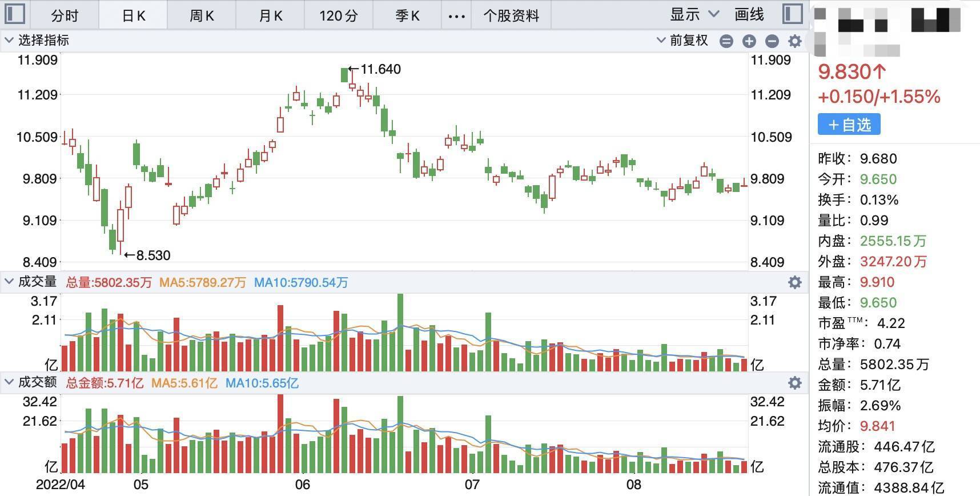Click the 画线 drawing tool button

(749, 15)
